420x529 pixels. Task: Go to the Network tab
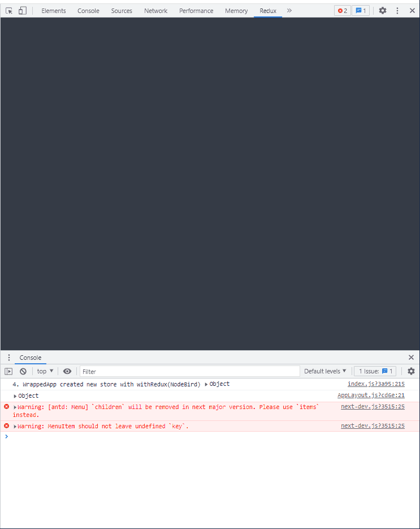(155, 11)
